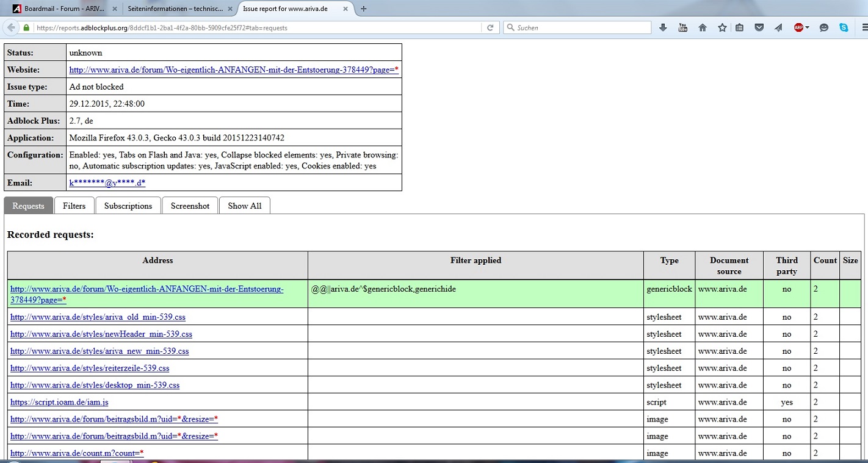Click the YouTube toolbar icon
Image resolution: width=868 pixels, height=463 pixels.
683,27
